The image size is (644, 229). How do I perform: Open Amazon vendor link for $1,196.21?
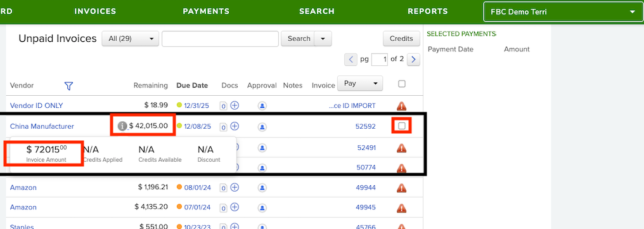pos(23,188)
